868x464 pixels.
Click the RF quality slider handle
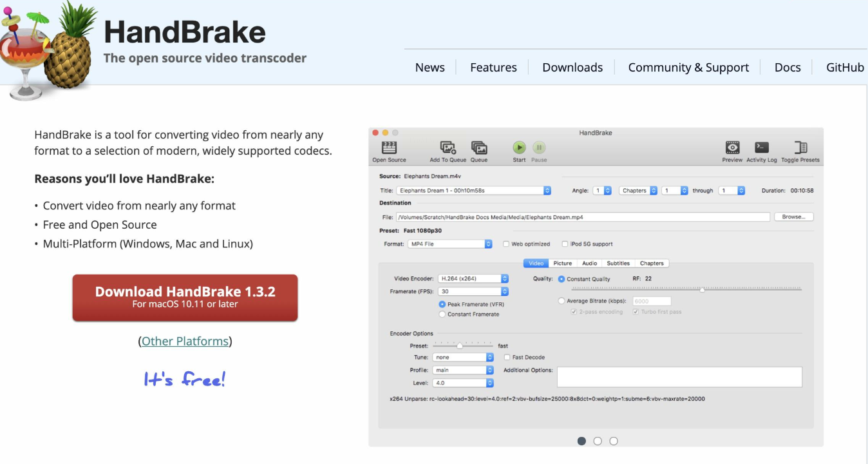point(702,289)
